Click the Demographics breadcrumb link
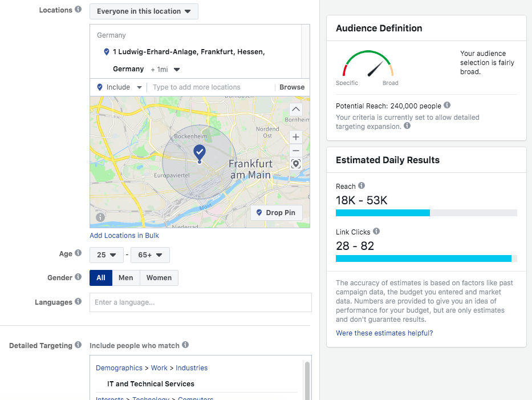Image resolution: width=532 pixels, height=400 pixels. click(119, 367)
